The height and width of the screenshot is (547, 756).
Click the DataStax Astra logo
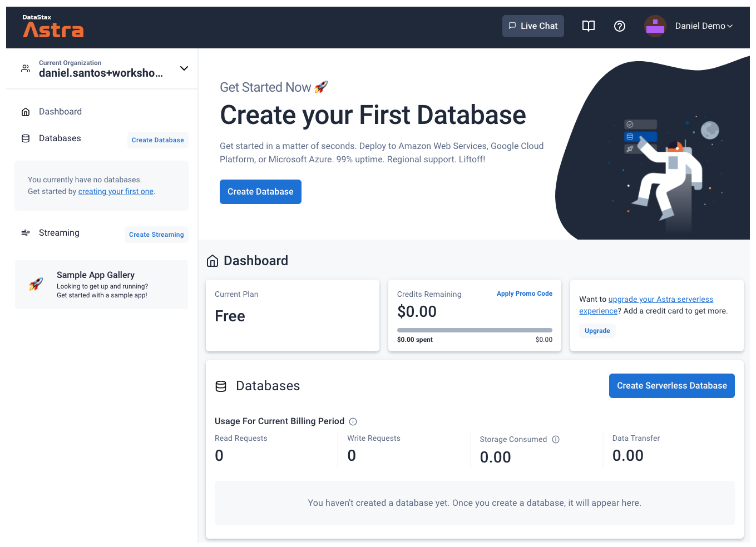[53, 26]
